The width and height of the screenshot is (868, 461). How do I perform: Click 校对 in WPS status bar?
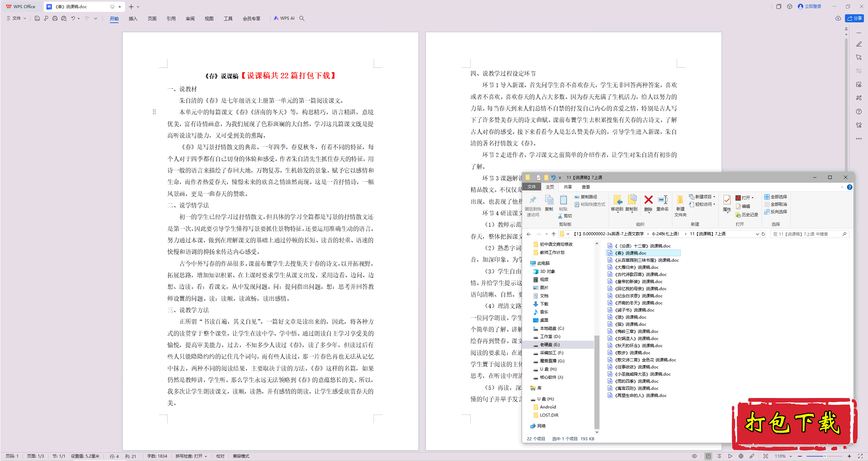point(220,456)
